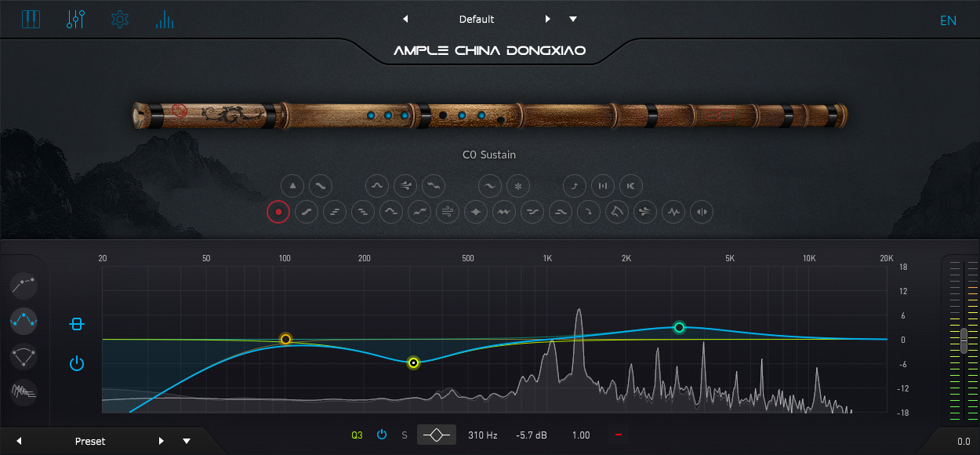980x455 pixels.
Task: Select the envelope curve view icon
Action: tap(24, 284)
